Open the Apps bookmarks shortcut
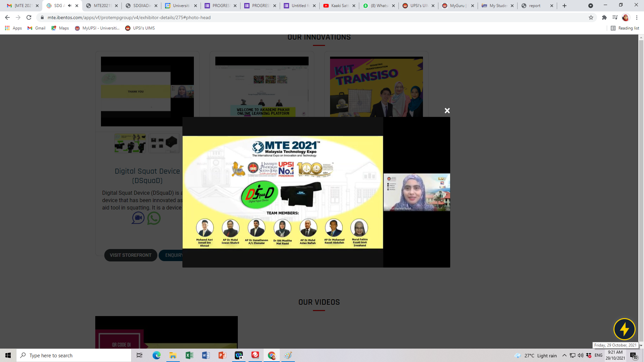644x362 pixels. click(x=13, y=28)
